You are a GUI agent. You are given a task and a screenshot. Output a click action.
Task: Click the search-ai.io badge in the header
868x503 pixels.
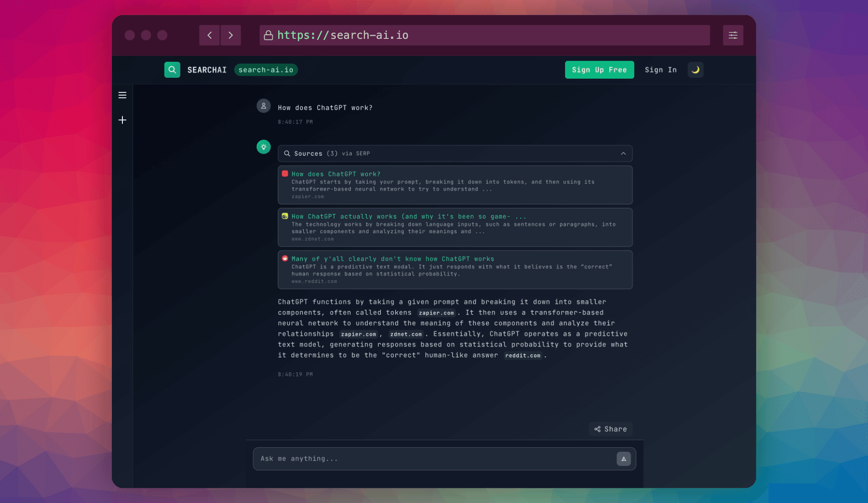pos(266,70)
